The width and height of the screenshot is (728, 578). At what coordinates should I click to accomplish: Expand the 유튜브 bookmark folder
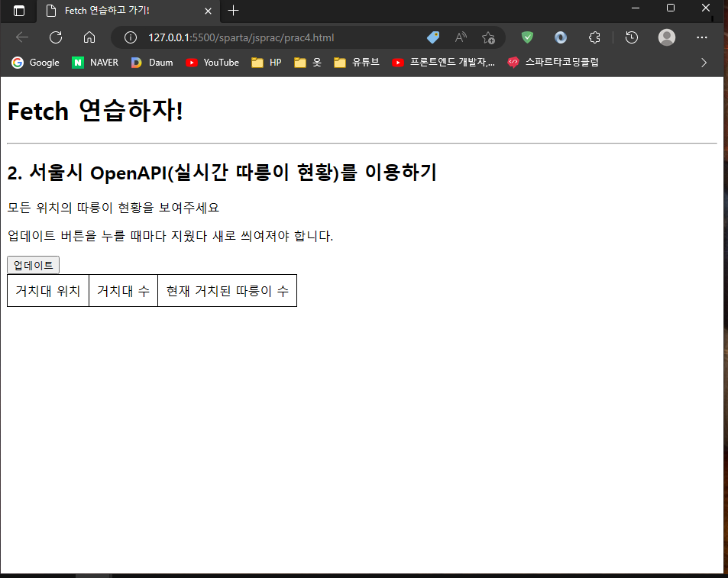[357, 63]
